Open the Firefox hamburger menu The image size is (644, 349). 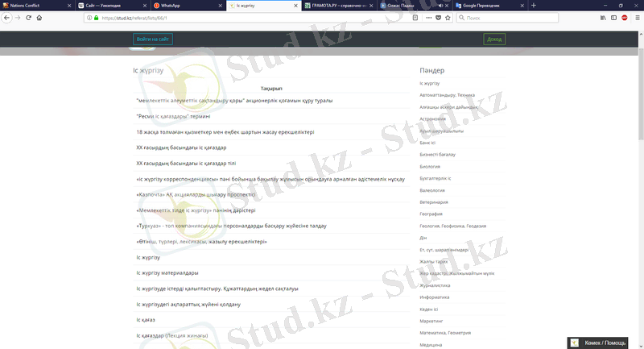pos(636,17)
